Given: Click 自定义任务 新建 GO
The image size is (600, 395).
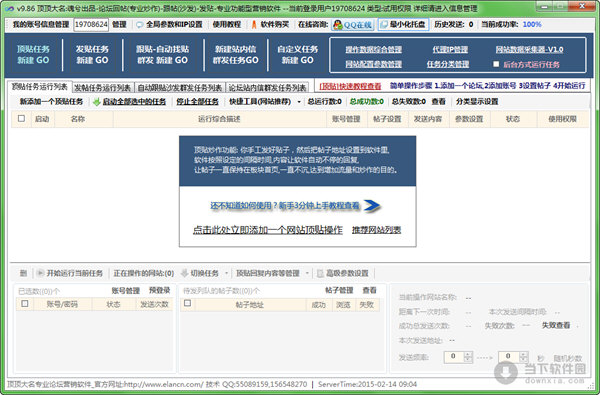Looking at the screenshot, I should [x=298, y=55].
